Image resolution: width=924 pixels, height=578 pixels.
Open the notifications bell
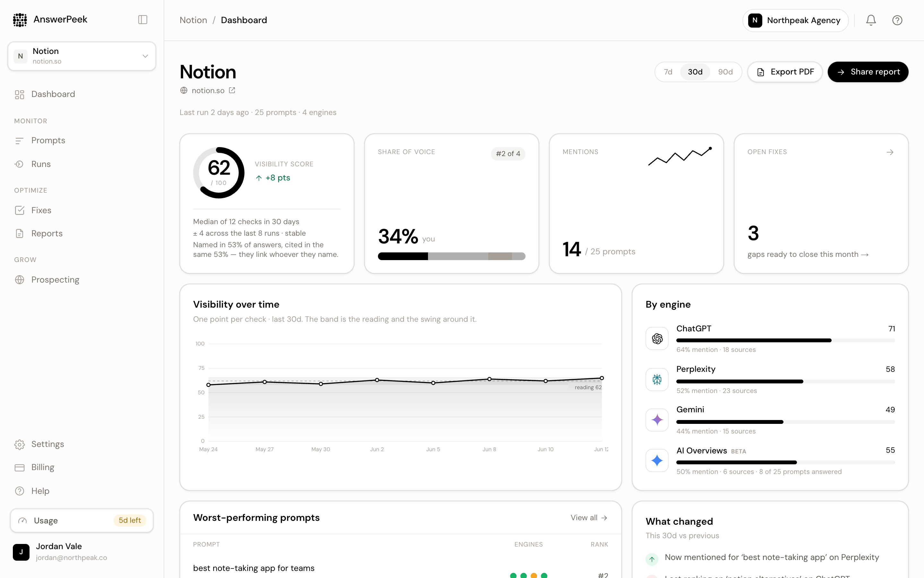click(870, 20)
